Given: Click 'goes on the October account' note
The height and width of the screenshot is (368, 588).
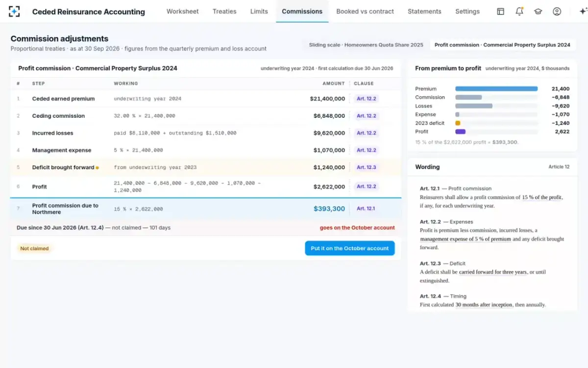Looking at the screenshot, I should (357, 228).
